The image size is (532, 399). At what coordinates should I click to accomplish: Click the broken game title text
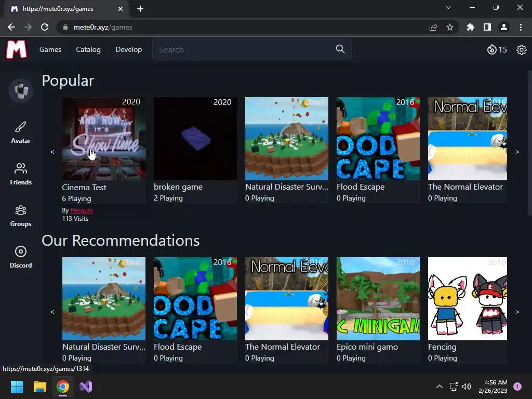pos(178,187)
